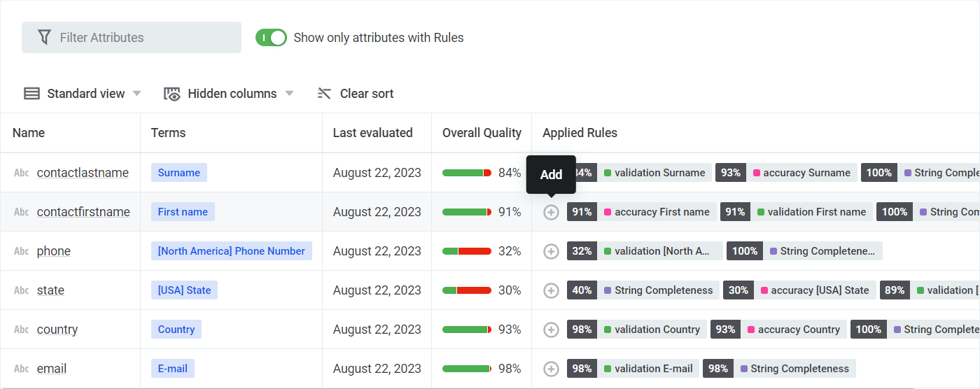Click the add rule icon for email row
The width and height of the screenshot is (980, 389).
click(552, 369)
